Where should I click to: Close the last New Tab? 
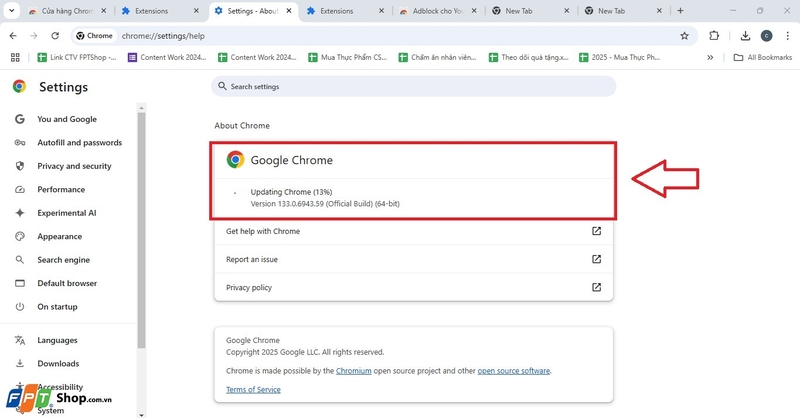point(659,11)
